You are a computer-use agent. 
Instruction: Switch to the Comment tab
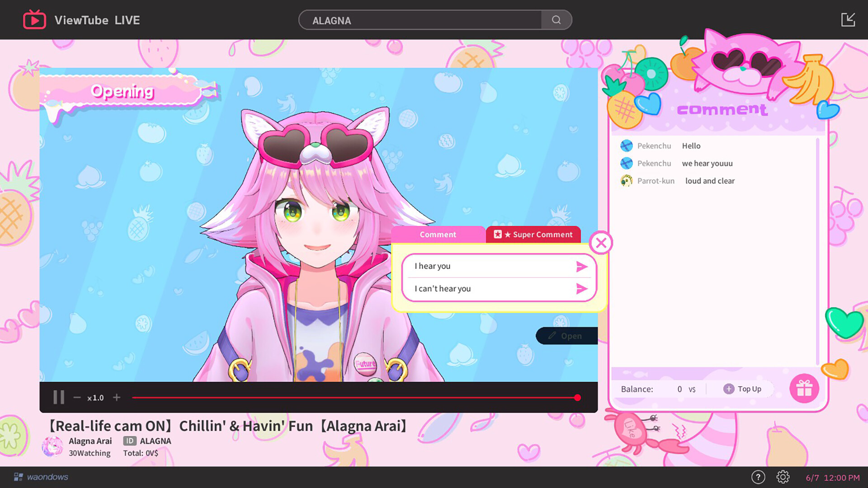point(437,235)
